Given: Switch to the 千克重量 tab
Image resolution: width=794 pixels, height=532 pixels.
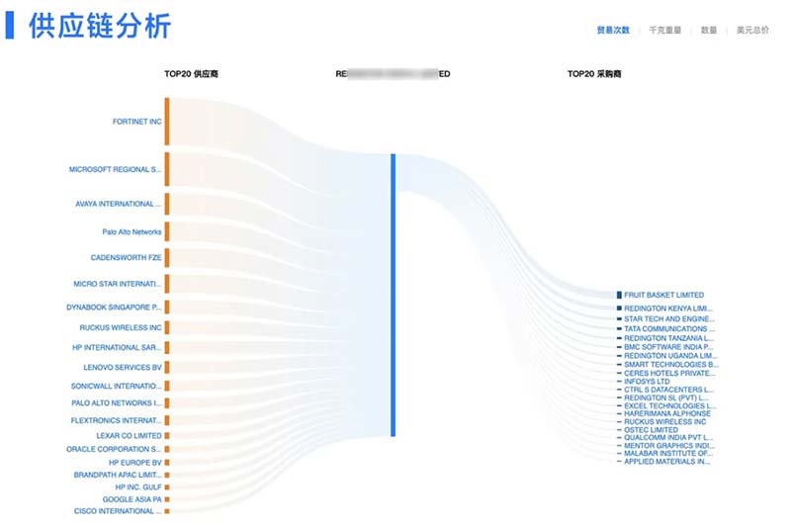Looking at the screenshot, I should pyautogui.click(x=664, y=30).
